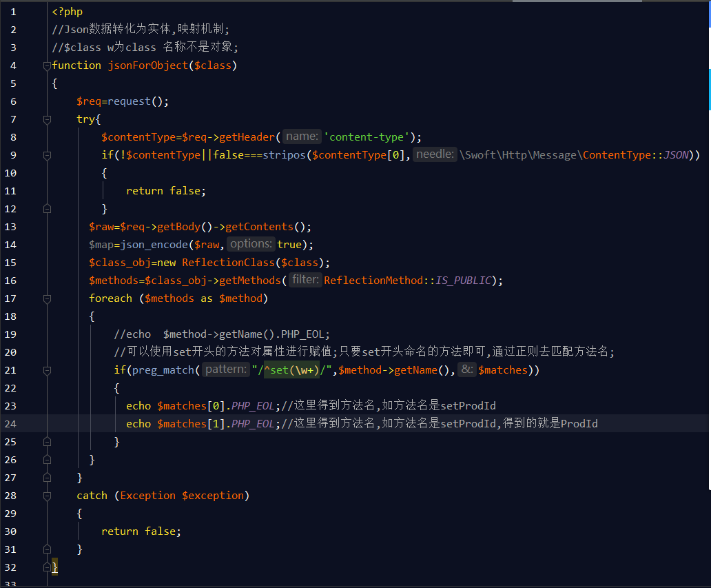Click the 'pattern:' parameter hint in preg_match
The width and height of the screenshot is (711, 588).
pyautogui.click(x=226, y=369)
